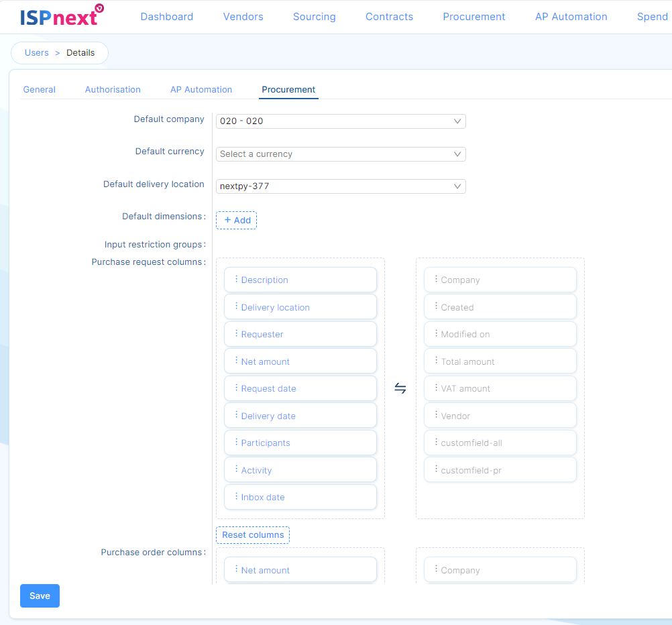This screenshot has width=672, height=625.
Task: Click the swap columns arrows icon
Action: (x=400, y=388)
